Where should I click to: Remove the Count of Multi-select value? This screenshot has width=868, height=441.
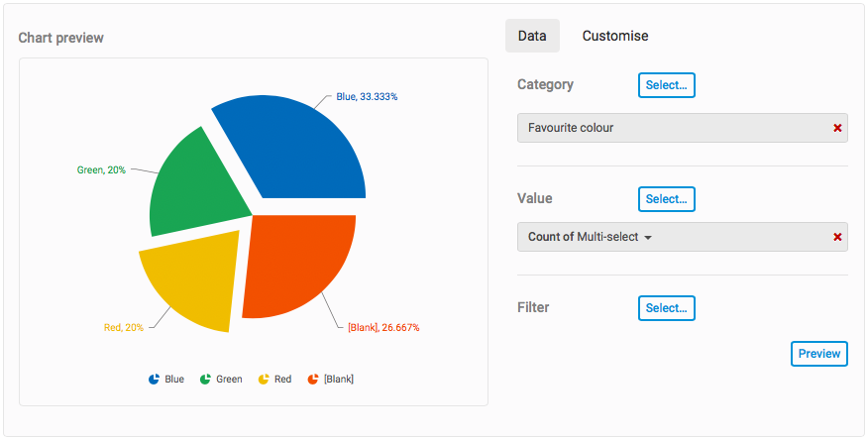837,237
